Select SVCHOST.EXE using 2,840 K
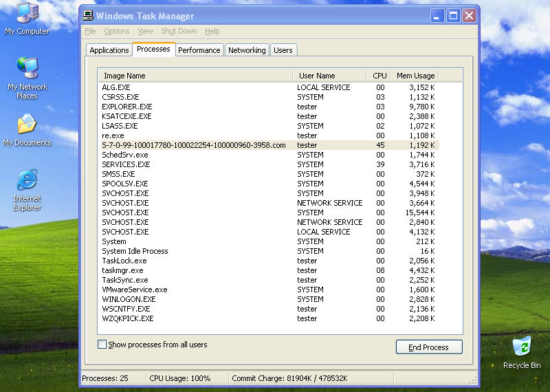550x392 pixels. pyautogui.click(x=269, y=222)
